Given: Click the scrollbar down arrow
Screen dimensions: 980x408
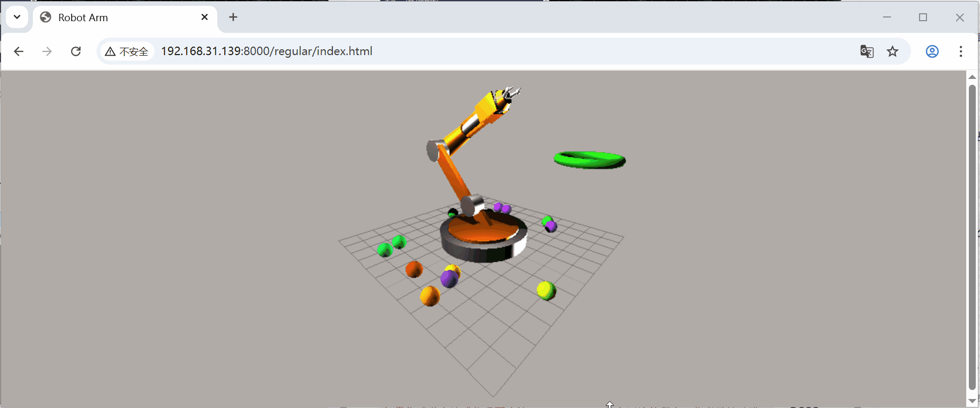Looking at the screenshot, I should click(972, 401).
